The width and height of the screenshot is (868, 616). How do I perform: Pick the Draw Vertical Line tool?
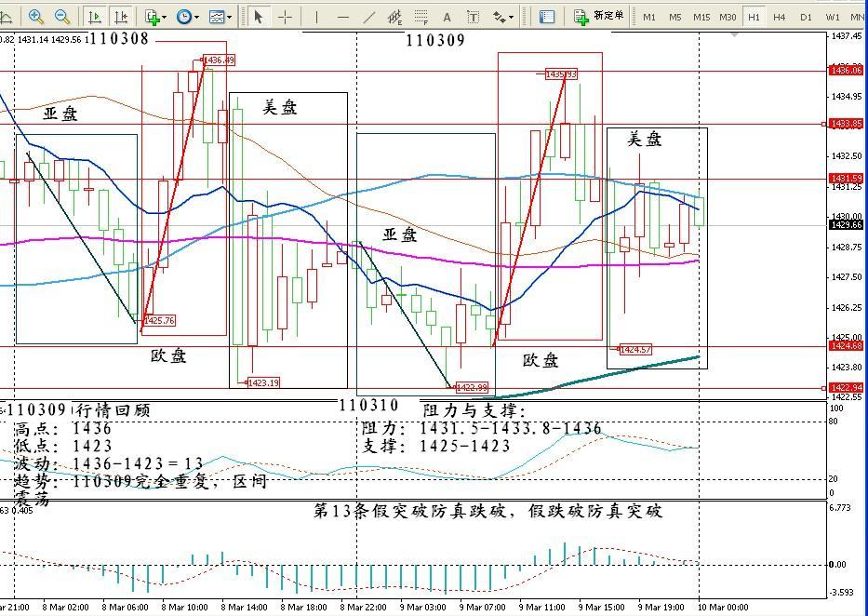point(316,17)
